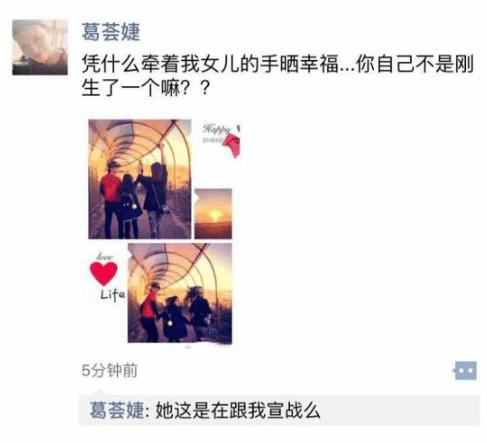
Task: Open commenter name 葛荟婕 in comment section
Action: pyautogui.click(x=117, y=410)
